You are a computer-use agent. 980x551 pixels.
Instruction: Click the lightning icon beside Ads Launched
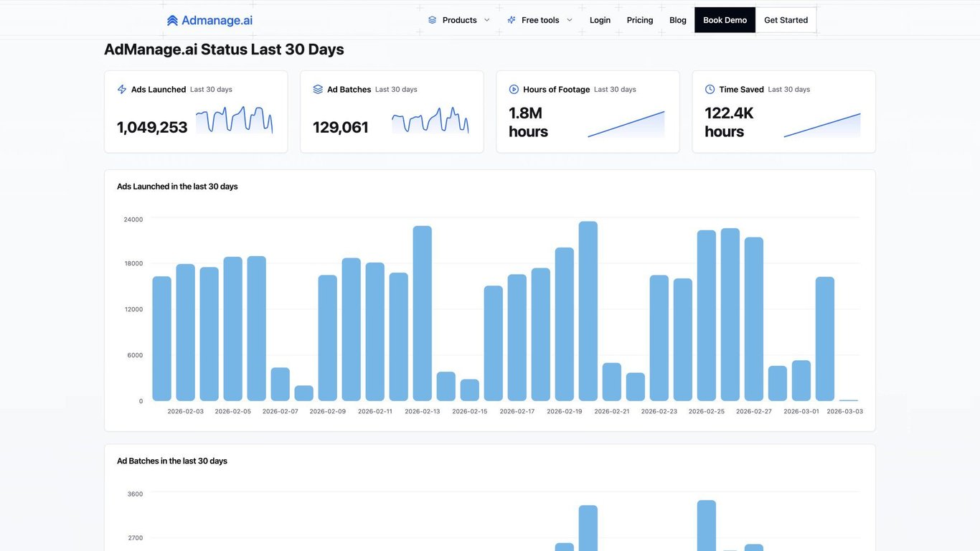[122, 90]
